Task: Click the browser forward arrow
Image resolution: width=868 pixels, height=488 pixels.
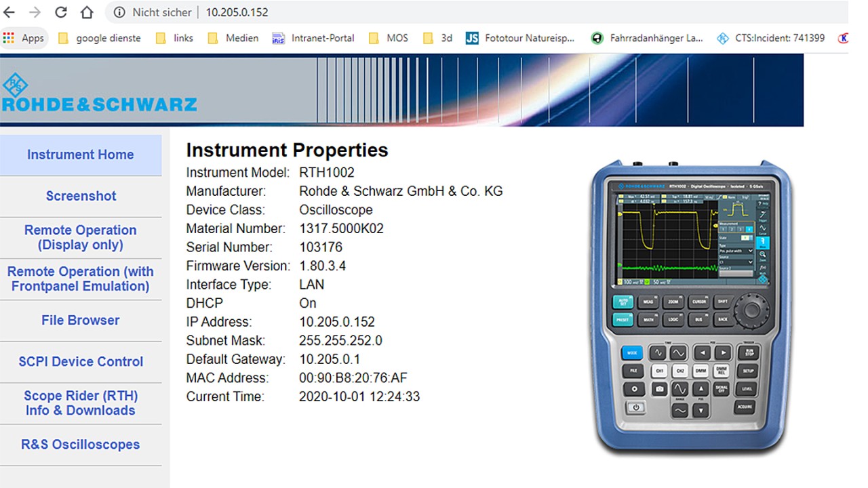Action: [x=35, y=12]
